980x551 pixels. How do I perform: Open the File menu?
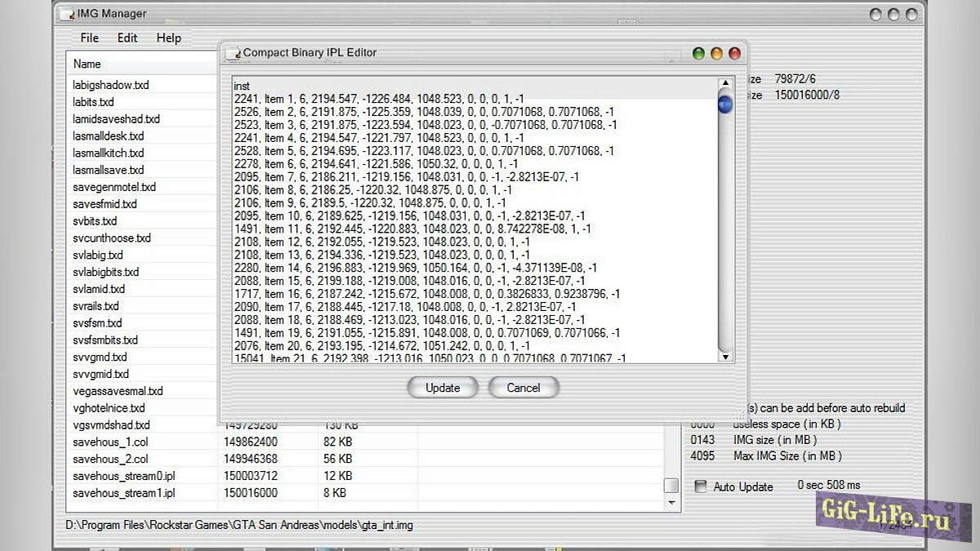tap(88, 38)
